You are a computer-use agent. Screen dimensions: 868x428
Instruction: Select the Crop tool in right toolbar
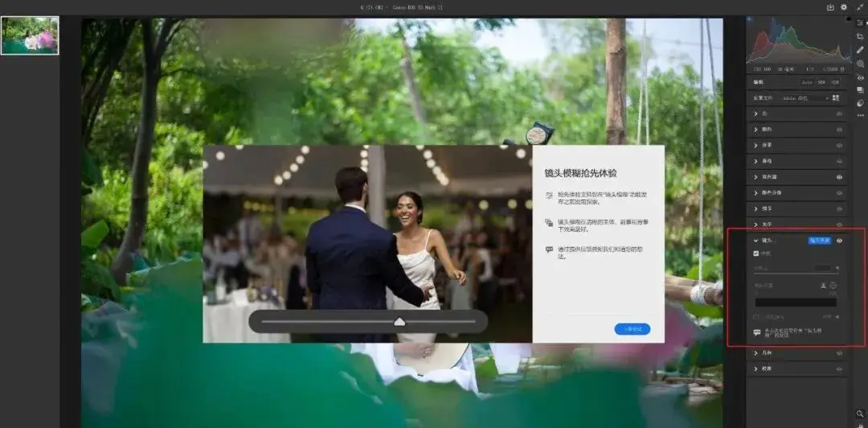tap(860, 36)
